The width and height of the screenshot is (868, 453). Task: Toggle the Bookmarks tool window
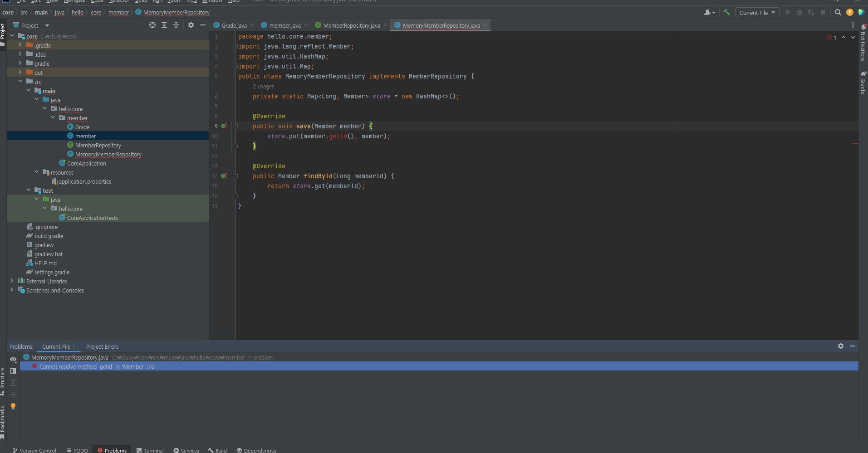click(3, 422)
